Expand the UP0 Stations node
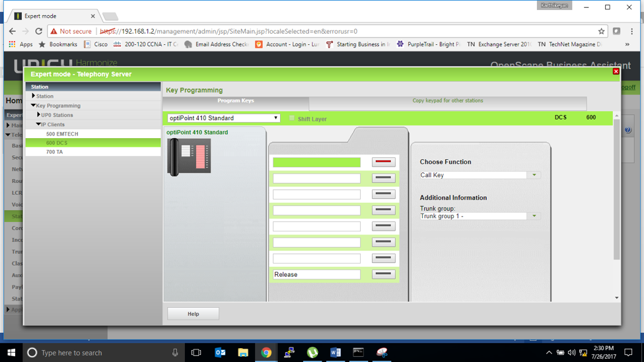The height and width of the screenshot is (362, 644). 38,115
